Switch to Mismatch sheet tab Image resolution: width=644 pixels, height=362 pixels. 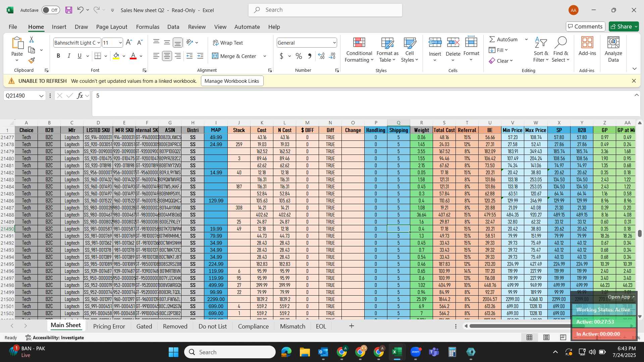[x=292, y=326]
